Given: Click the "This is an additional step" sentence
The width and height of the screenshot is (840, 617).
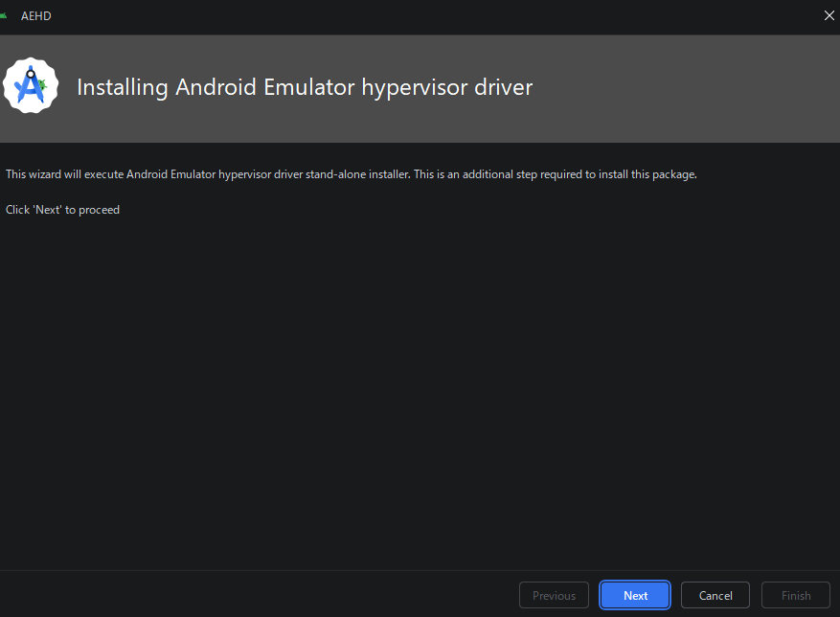Looking at the screenshot, I should [x=556, y=174].
